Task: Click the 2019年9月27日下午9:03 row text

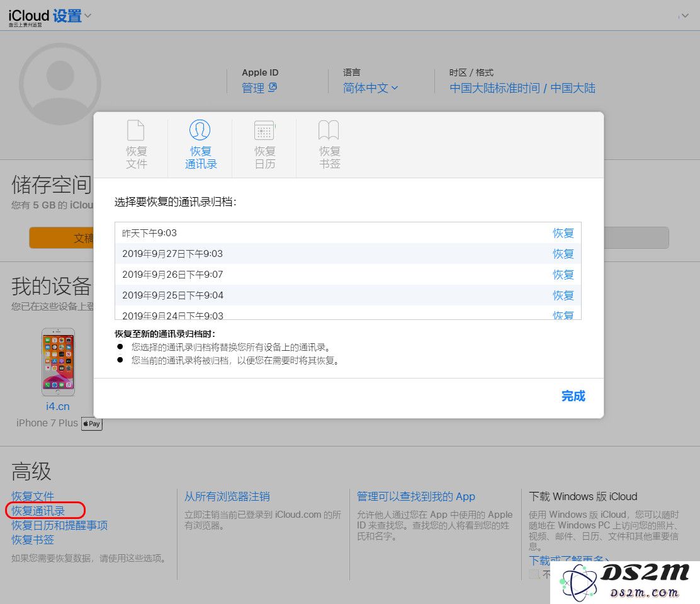Action: [172, 254]
